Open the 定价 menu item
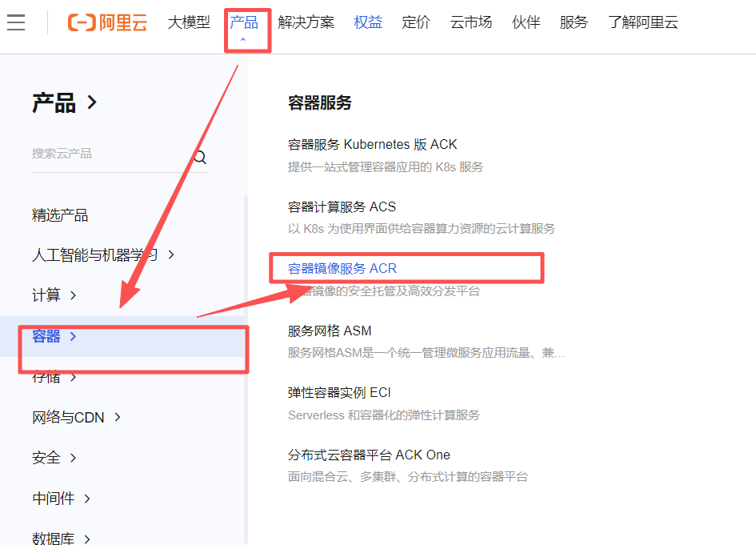 pyautogui.click(x=416, y=22)
